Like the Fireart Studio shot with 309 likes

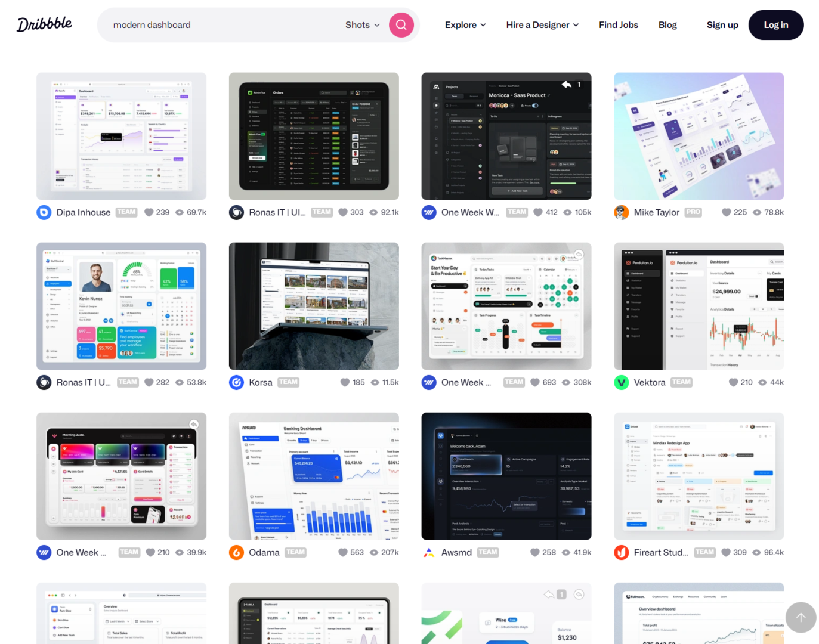(726, 552)
